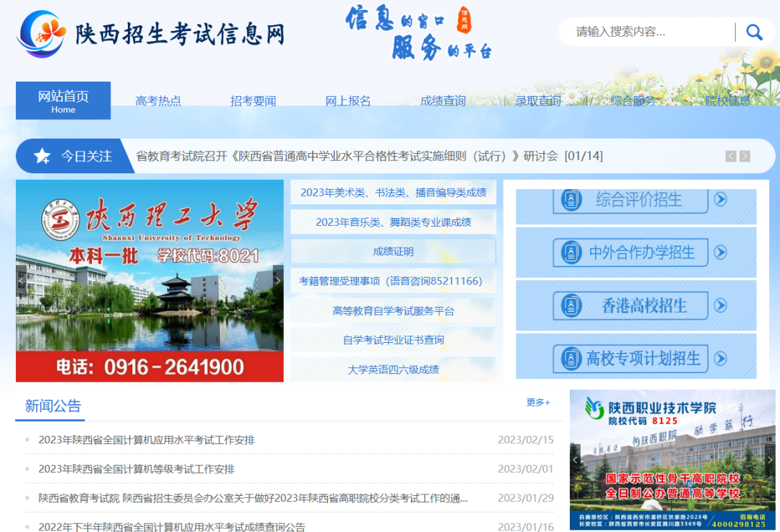Open news 2022年下半年计算机应用水平考试成绩查询公告

(x=172, y=526)
